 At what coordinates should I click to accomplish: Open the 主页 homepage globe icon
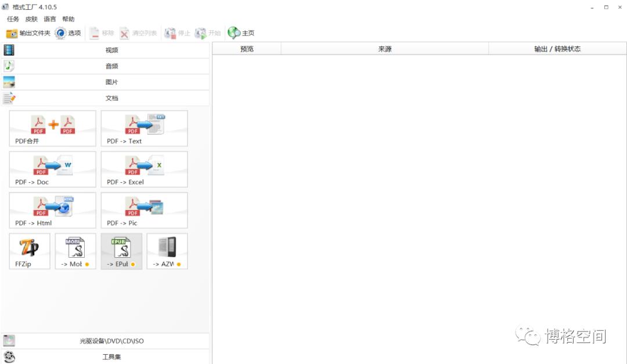[x=234, y=33]
